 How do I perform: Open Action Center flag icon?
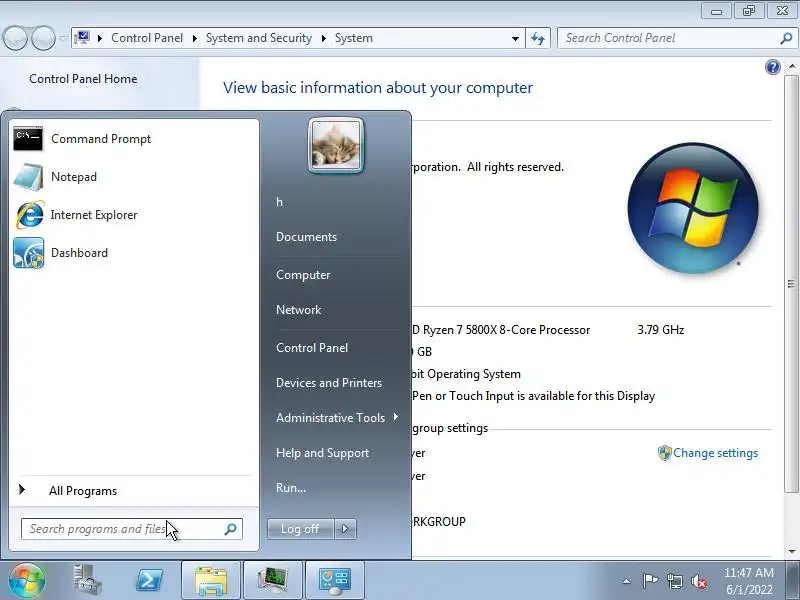[x=650, y=581]
